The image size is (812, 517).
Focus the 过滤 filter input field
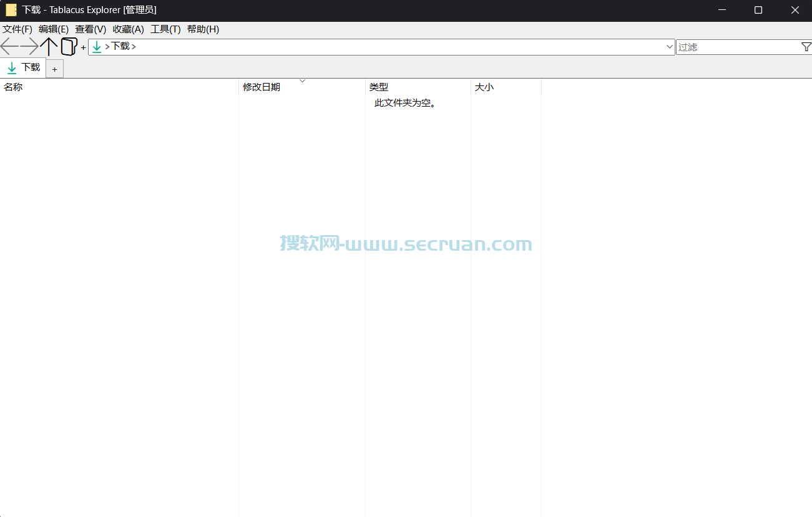pos(738,47)
